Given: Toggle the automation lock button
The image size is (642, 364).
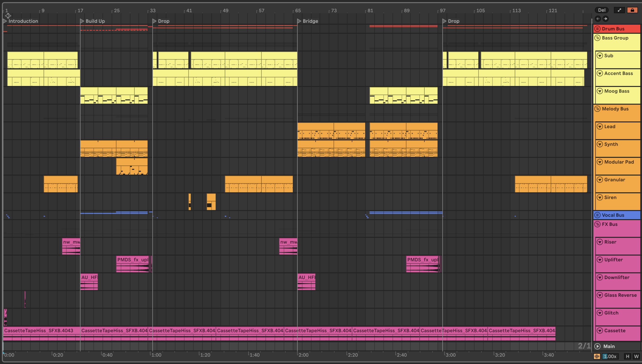Looking at the screenshot, I should (x=632, y=10).
